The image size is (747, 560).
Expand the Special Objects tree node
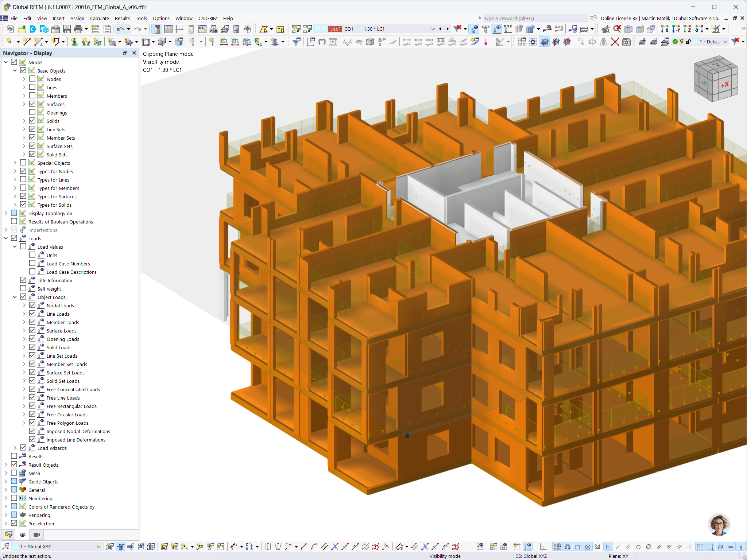pos(15,163)
